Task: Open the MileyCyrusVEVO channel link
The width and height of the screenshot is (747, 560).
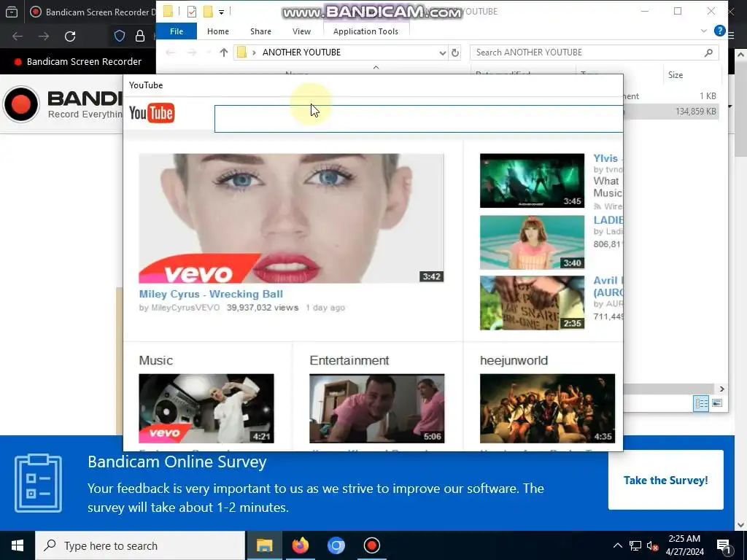Action: click(x=185, y=308)
